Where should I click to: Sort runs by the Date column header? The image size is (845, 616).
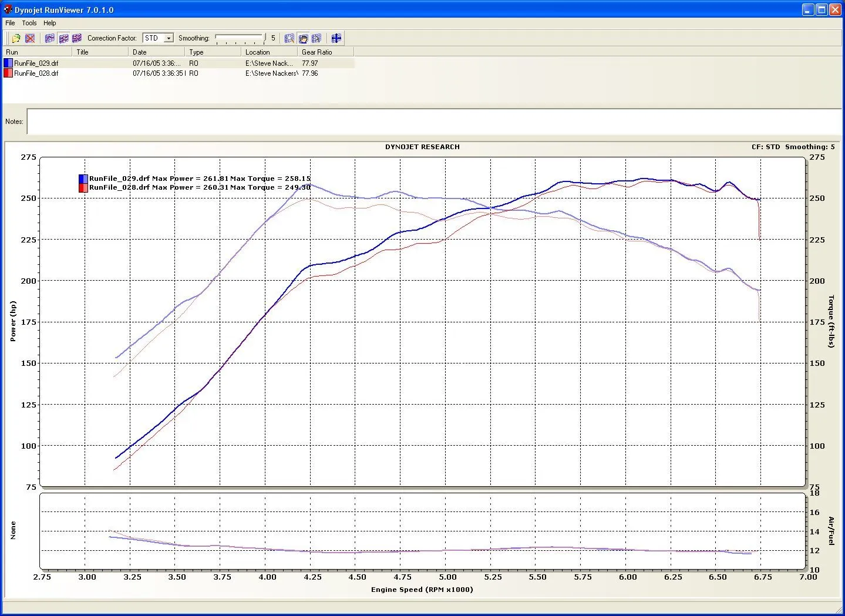(x=156, y=52)
